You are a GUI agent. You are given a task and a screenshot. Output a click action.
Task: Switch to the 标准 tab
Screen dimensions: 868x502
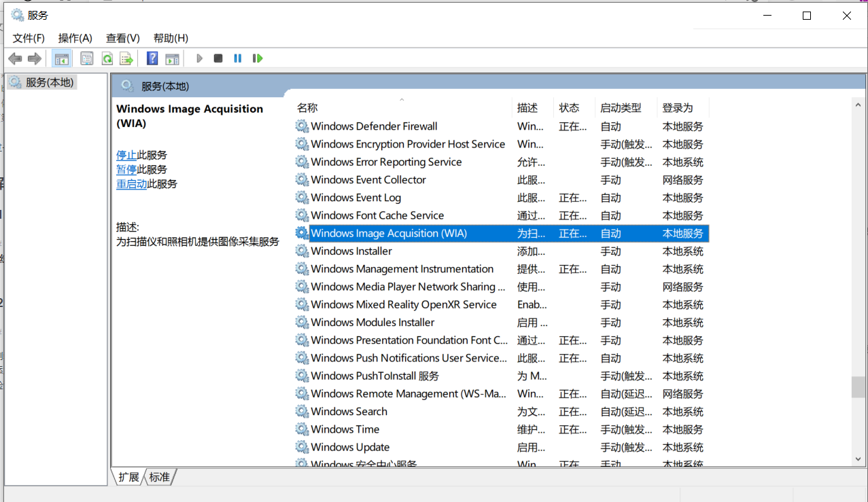160,478
